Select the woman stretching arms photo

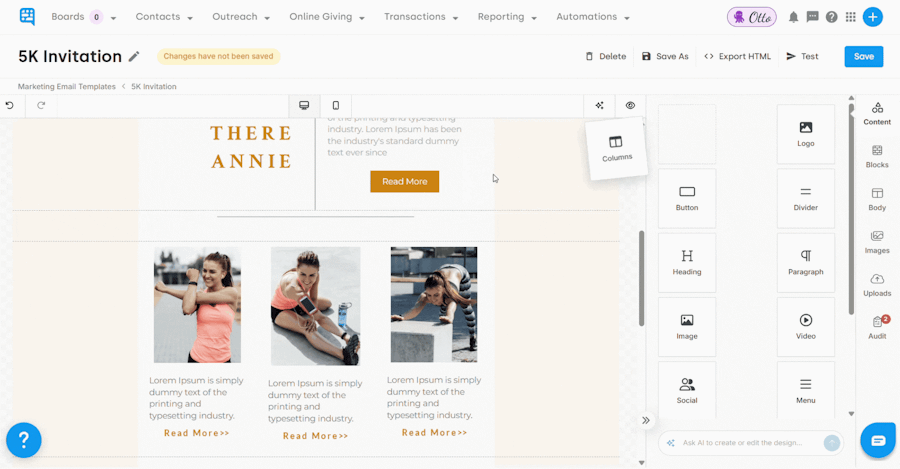click(197, 305)
